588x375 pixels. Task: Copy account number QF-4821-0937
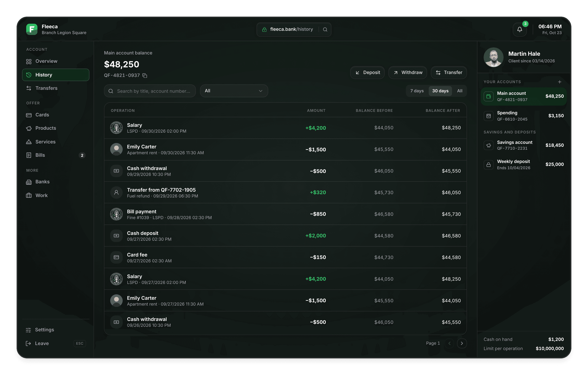145,75
